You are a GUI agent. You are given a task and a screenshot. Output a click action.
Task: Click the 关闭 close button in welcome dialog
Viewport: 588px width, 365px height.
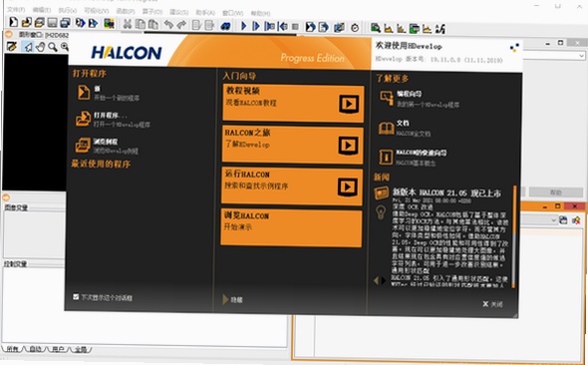(x=492, y=304)
